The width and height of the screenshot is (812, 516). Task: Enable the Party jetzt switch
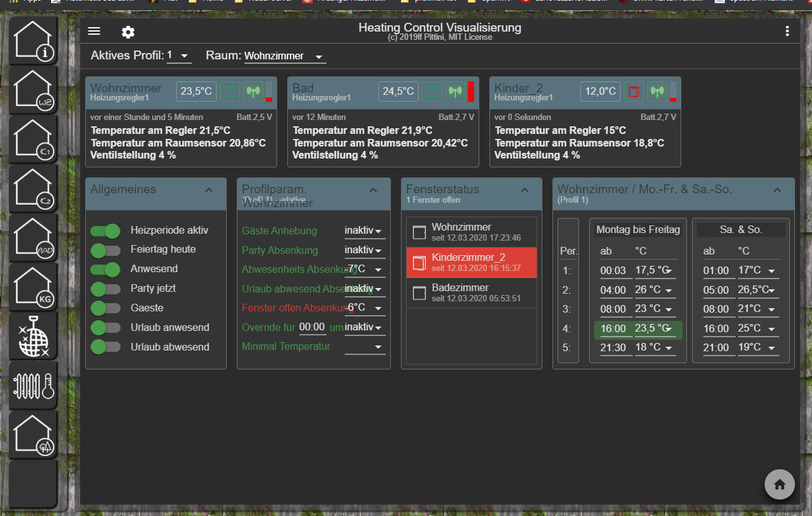[x=105, y=289]
